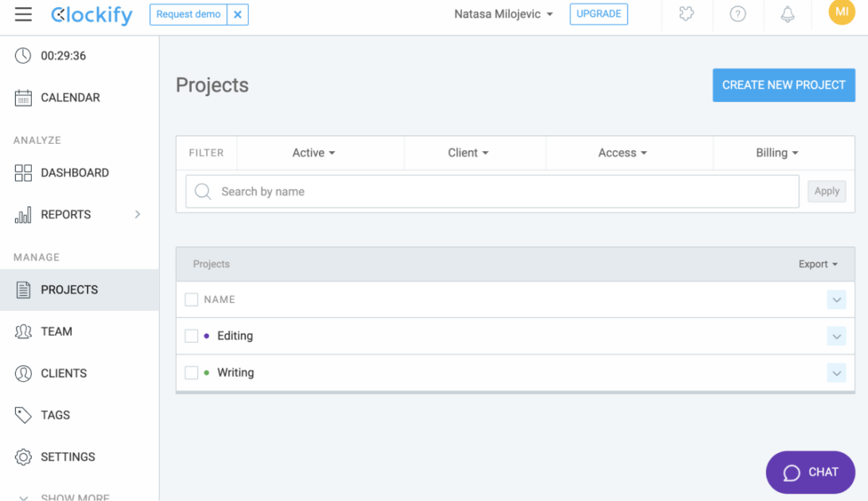This screenshot has height=501, width=868.
Task: Open the Reports section
Action: pyautogui.click(x=66, y=214)
